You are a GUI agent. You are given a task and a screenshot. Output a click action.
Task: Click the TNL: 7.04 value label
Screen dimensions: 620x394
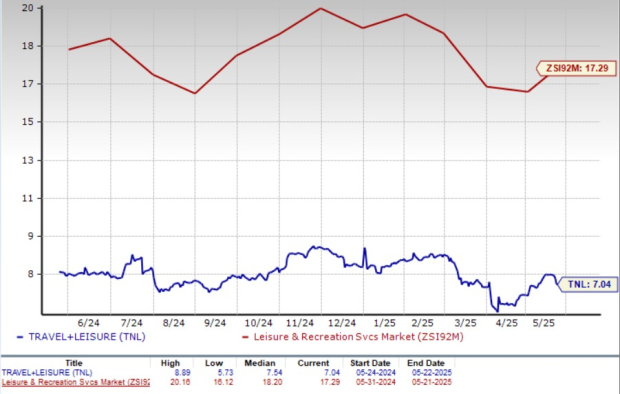(x=587, y=284)
